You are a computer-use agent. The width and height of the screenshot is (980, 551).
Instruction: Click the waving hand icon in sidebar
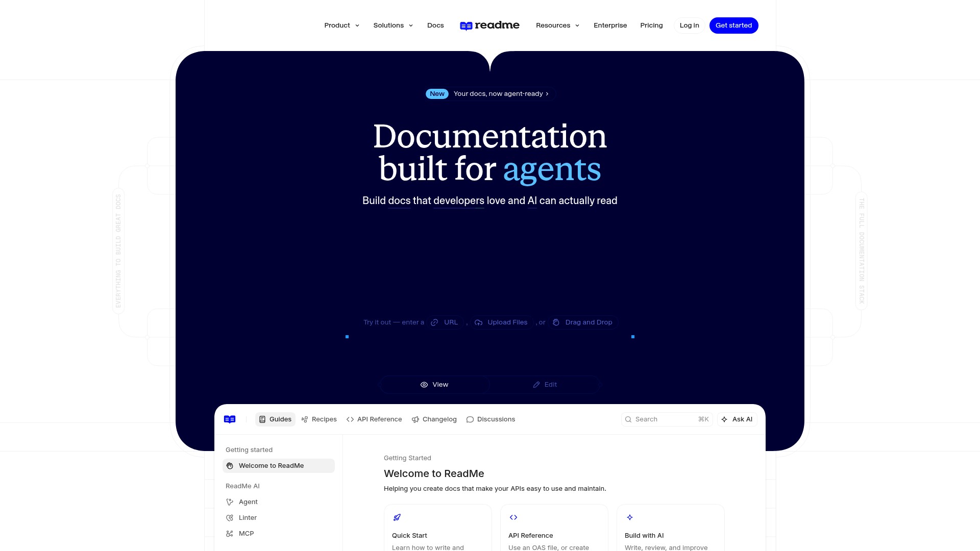(230, 466)
